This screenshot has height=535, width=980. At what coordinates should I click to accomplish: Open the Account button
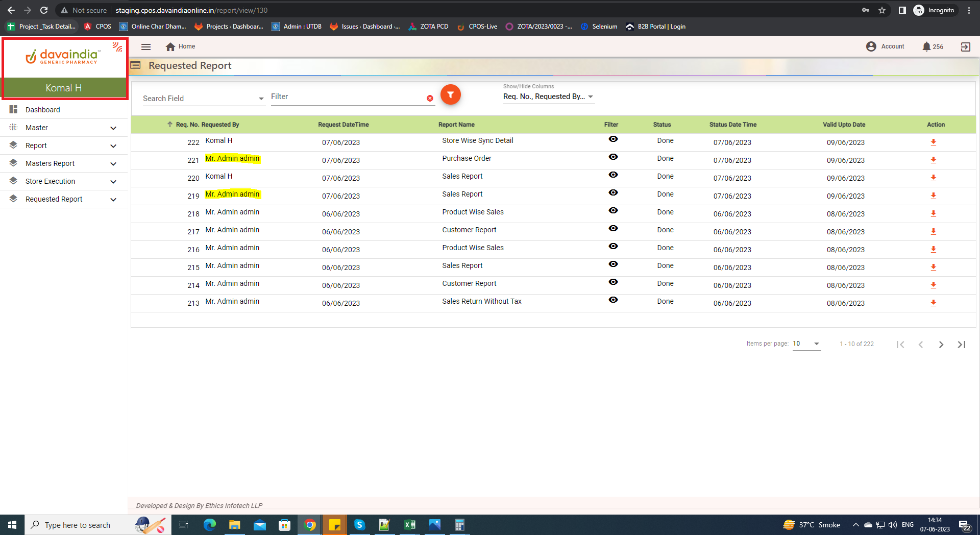[x=885, y=46]
